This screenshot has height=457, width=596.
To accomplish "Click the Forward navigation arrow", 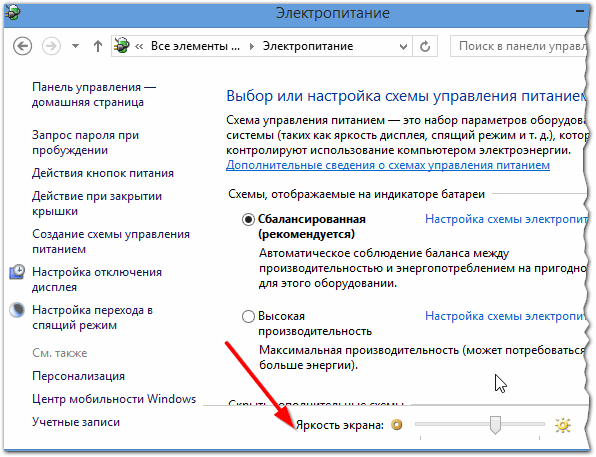I will pos(51,46).
